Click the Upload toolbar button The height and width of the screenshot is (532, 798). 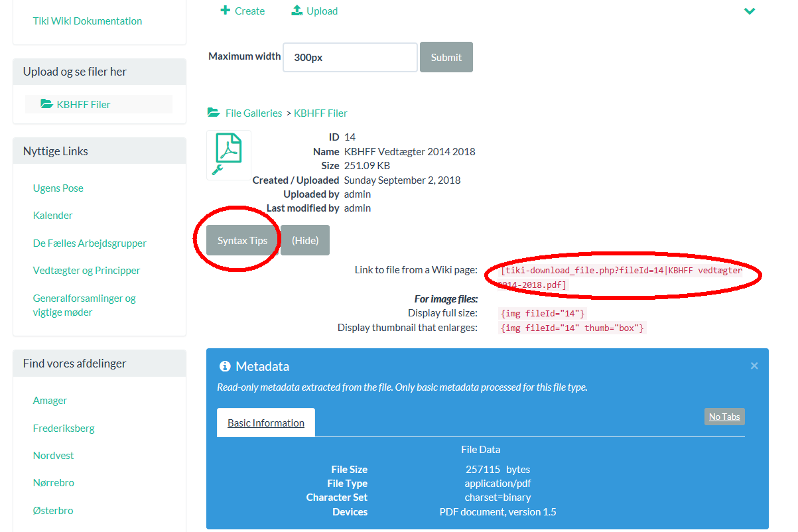[314, 11]
